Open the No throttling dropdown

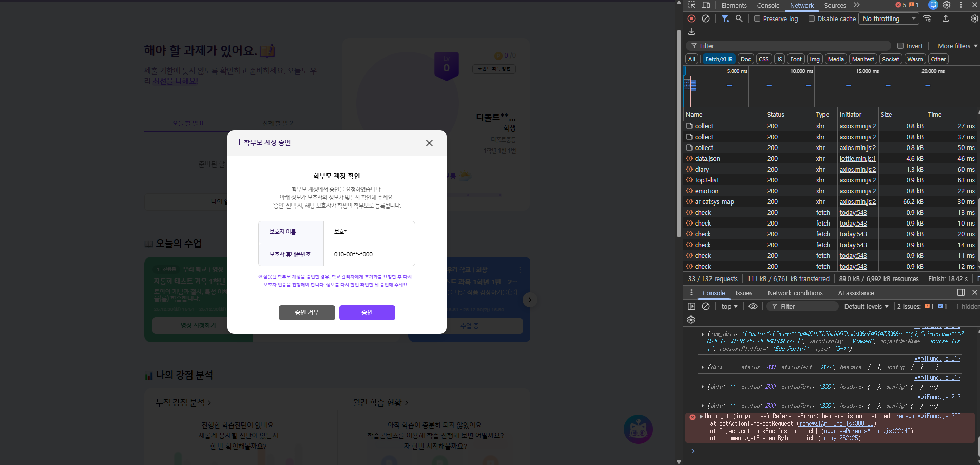(x=888, y=18)
